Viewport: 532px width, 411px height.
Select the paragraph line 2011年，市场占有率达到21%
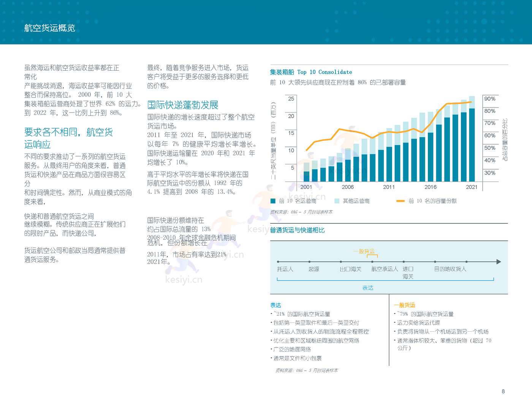point(187,254)
